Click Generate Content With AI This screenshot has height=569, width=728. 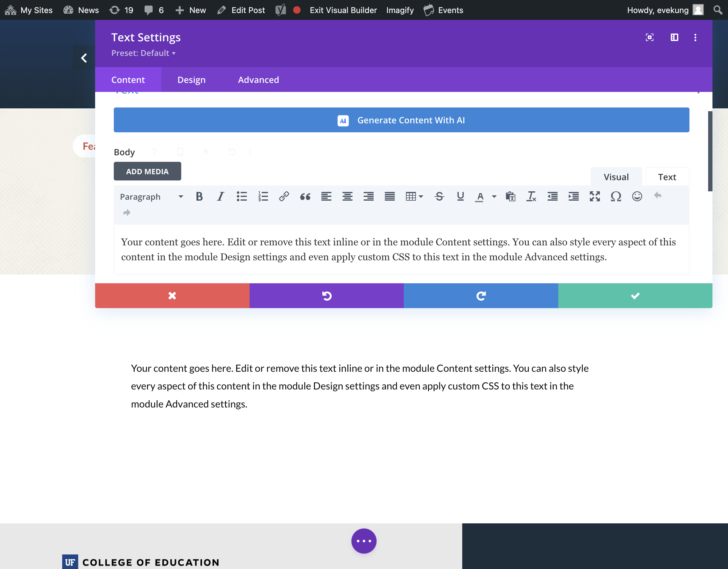pyautogui.click(x=401, y=120)
